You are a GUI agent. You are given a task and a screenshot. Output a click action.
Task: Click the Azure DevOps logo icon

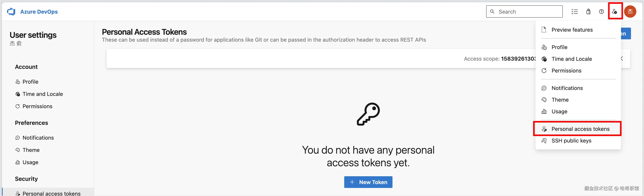pyautogui.click(x=11, y=12)
